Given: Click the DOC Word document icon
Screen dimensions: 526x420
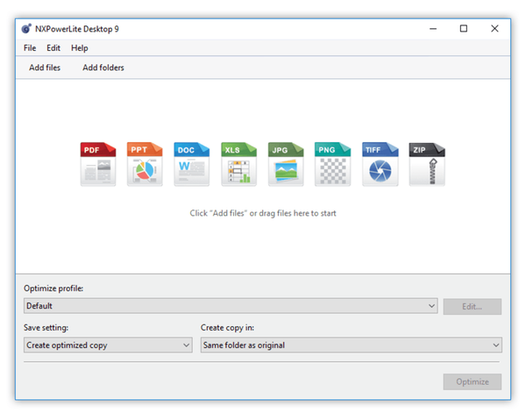Looking at the screenshot, I should tap(191, 164).
